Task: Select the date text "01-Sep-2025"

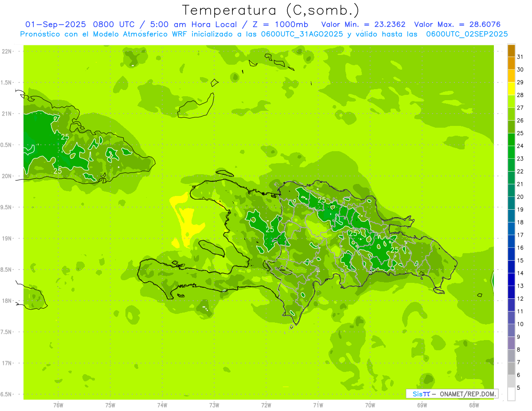Action: click(x=56, y=24)
